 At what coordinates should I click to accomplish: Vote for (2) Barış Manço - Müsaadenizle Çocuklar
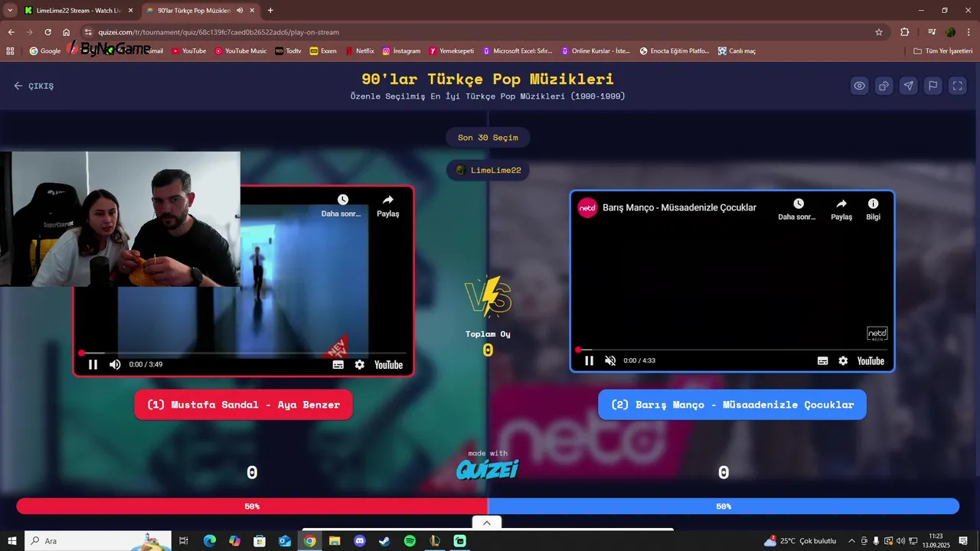(732, 405)
